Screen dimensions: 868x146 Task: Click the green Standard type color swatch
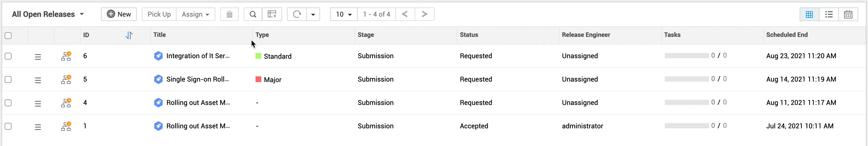258,56
